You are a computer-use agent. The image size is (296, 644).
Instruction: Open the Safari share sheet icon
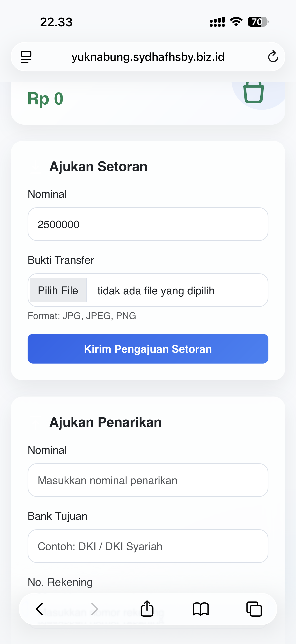(x=147, y=608)
